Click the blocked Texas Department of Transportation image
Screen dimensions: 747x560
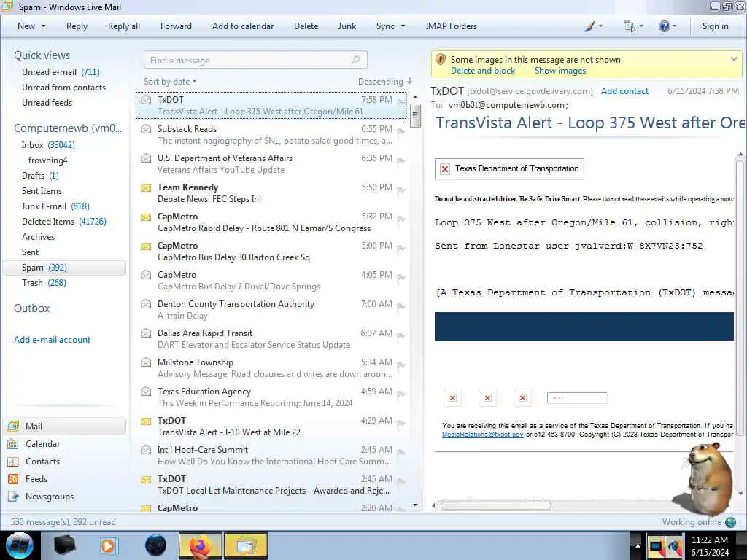click(509, 169)
